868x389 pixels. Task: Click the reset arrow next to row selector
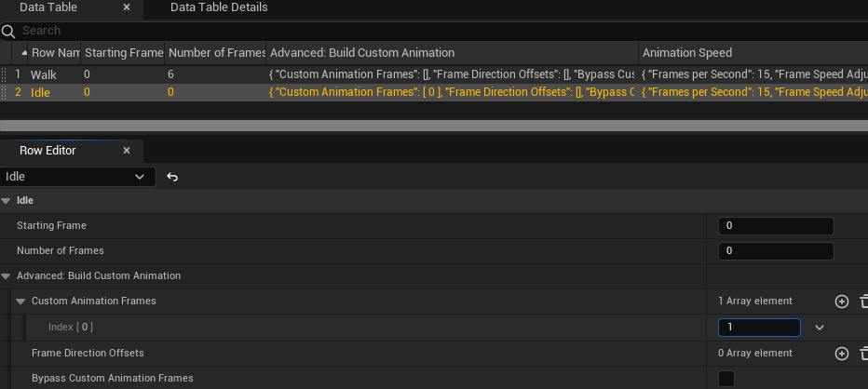pos(172,177)
